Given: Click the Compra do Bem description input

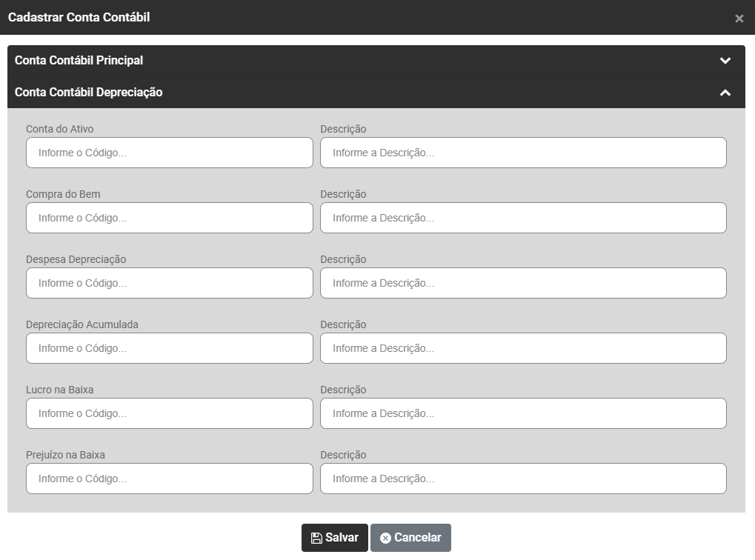Looking at the screenshot, I should 523,218.
